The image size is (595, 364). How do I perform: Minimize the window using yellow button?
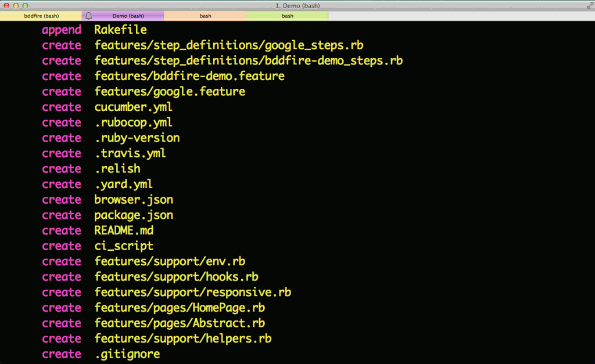[16, 5]
